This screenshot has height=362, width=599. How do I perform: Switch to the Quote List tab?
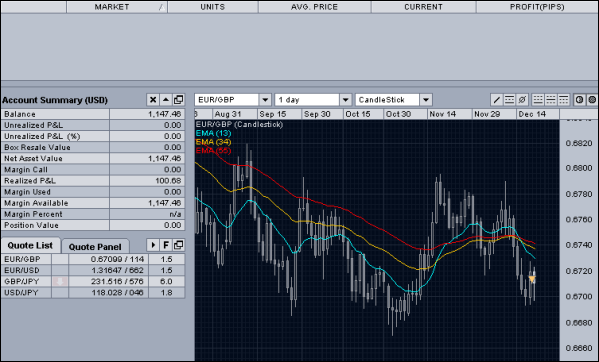pos(30,246)
